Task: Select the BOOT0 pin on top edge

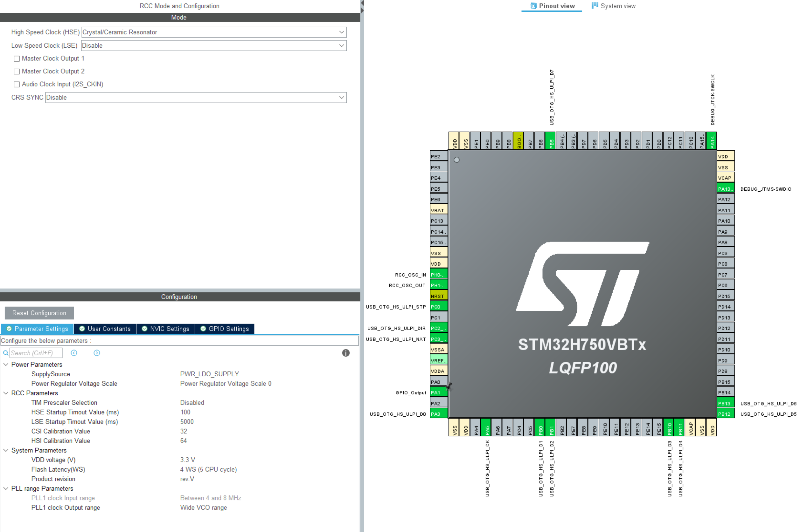Action: (518, 141)
